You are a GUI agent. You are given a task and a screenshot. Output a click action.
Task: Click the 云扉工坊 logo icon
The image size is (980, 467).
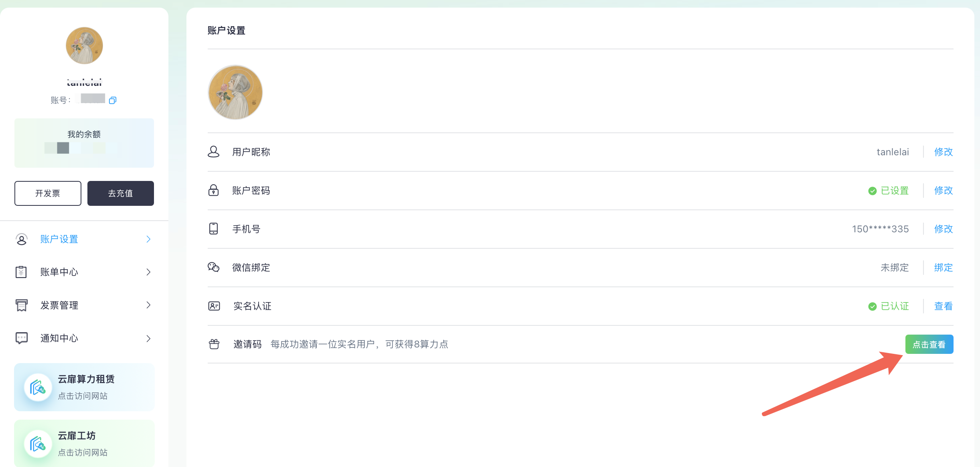38,444
